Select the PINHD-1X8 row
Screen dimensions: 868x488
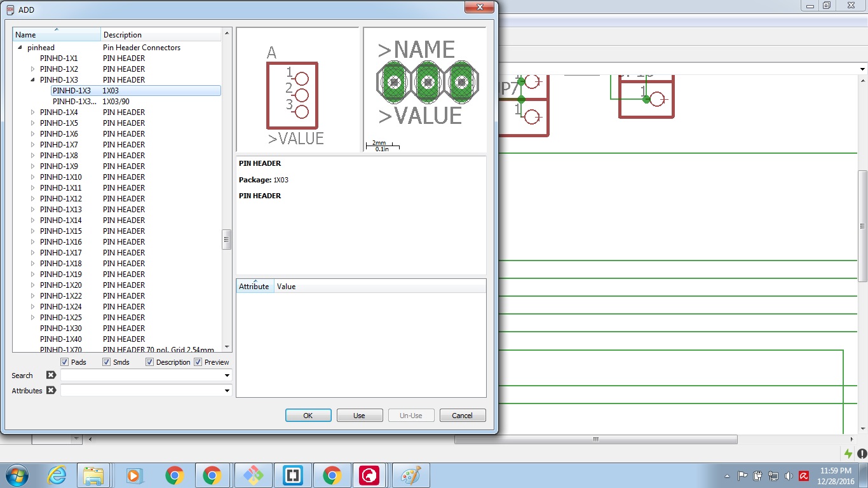(x=117, y=156)
